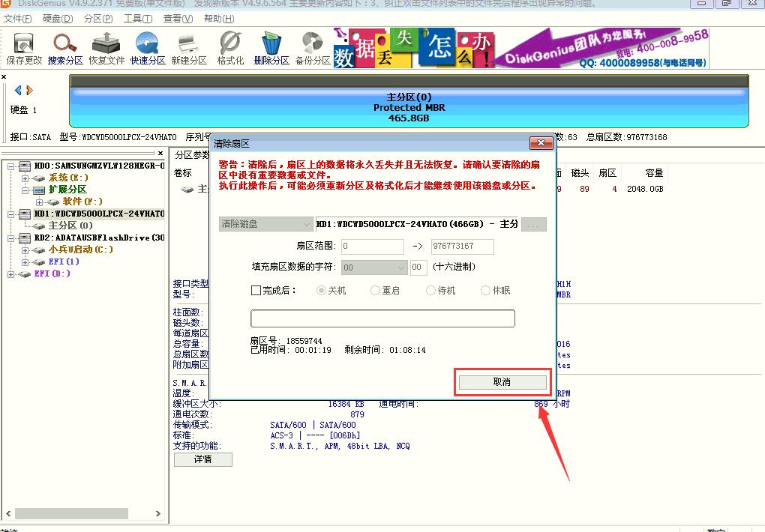Select the 搜索分区 search partition tool
The height and width of the screenshot is (532, 765).
(66, 46)
